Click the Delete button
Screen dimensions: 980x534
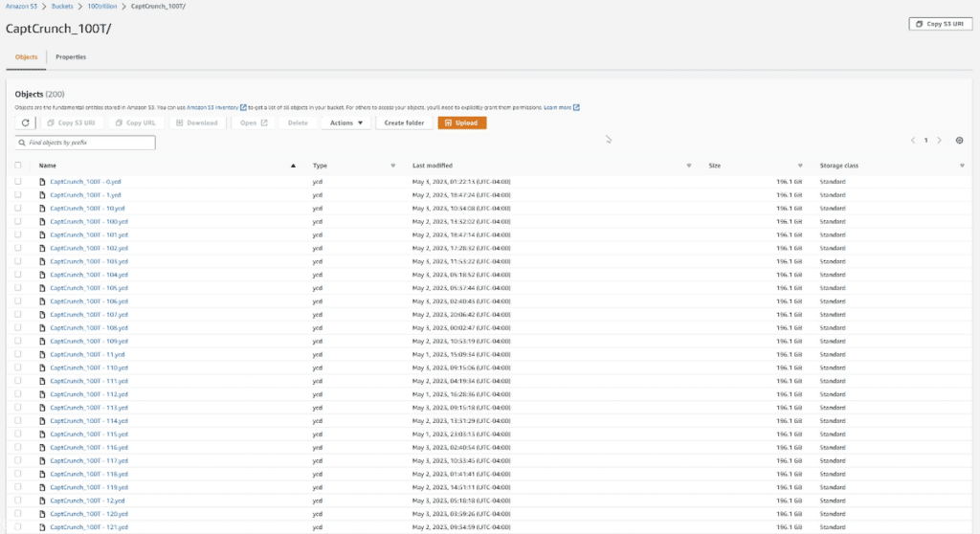[x=298, y=122]
